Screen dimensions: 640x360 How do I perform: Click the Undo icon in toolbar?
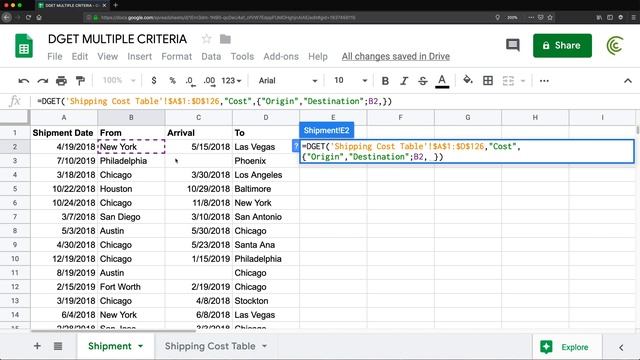[24, 81]
